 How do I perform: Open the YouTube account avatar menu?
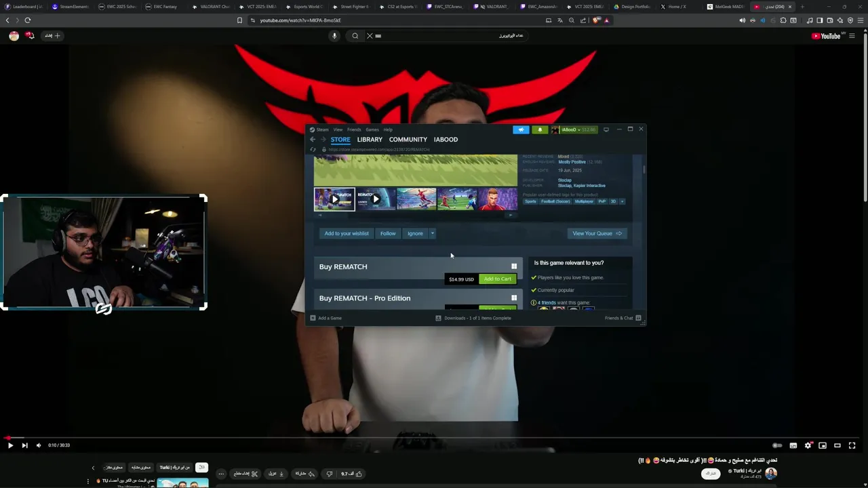(x=14, y=36)
